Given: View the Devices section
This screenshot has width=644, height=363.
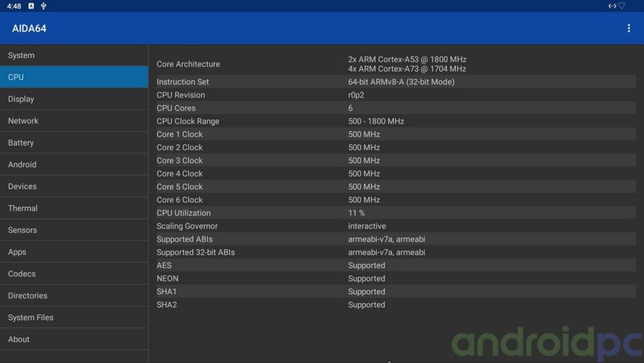Looking at the screenshot, I should [74, 186].
